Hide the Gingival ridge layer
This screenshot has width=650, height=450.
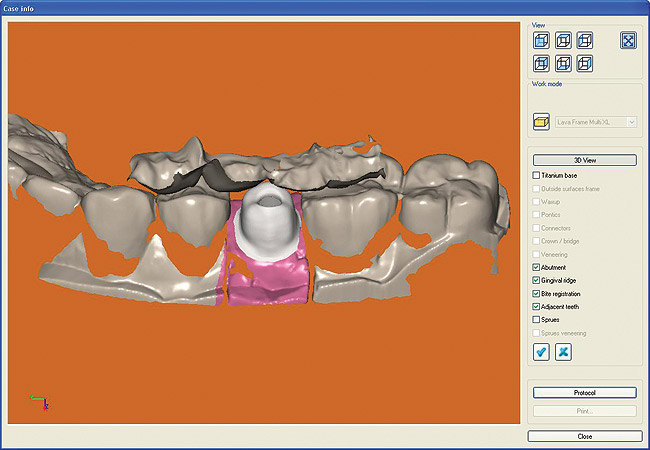click(537, 281)
